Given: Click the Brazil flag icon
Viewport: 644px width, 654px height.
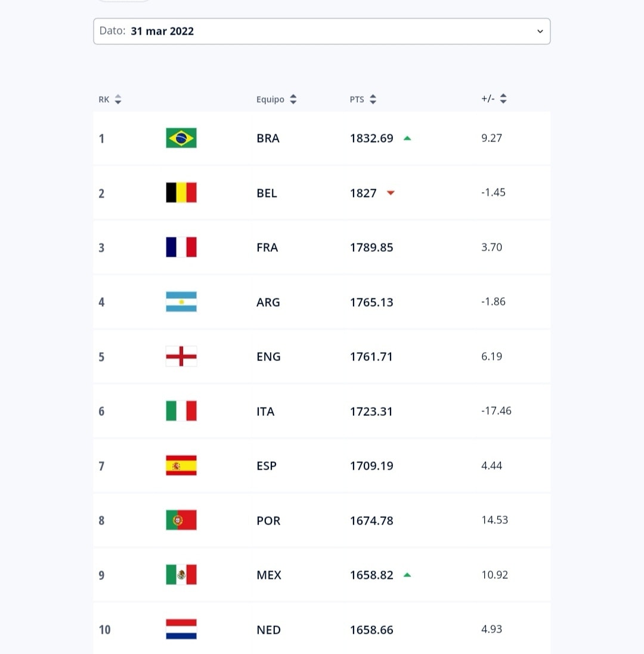Looking at the screenshot, I should pos(181,138).
